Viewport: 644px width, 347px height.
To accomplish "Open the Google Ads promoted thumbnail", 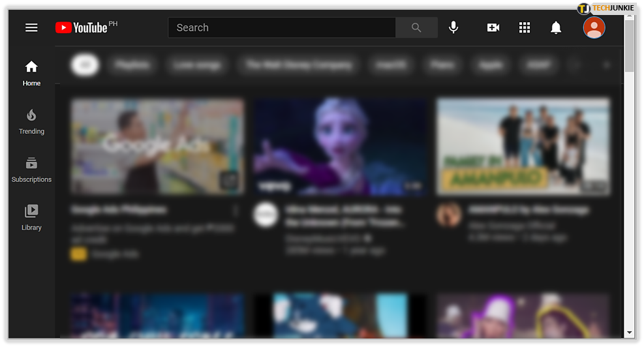I will click(x=157, y=146).
